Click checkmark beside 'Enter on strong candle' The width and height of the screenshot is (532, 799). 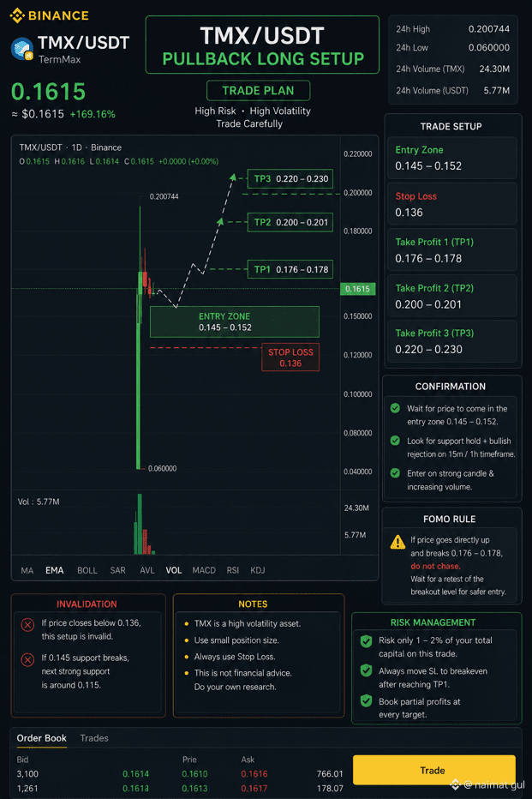[x=395, y=473]
